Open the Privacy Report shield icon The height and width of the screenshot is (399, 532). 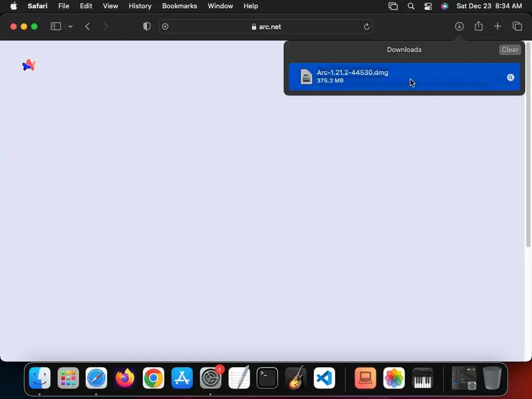147,26
